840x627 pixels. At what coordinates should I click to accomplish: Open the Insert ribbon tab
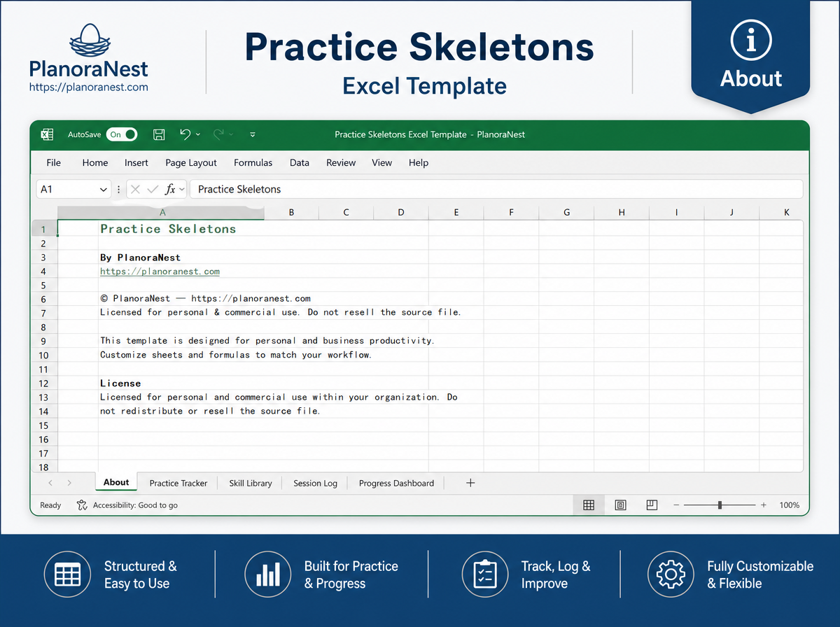point(136,162)
